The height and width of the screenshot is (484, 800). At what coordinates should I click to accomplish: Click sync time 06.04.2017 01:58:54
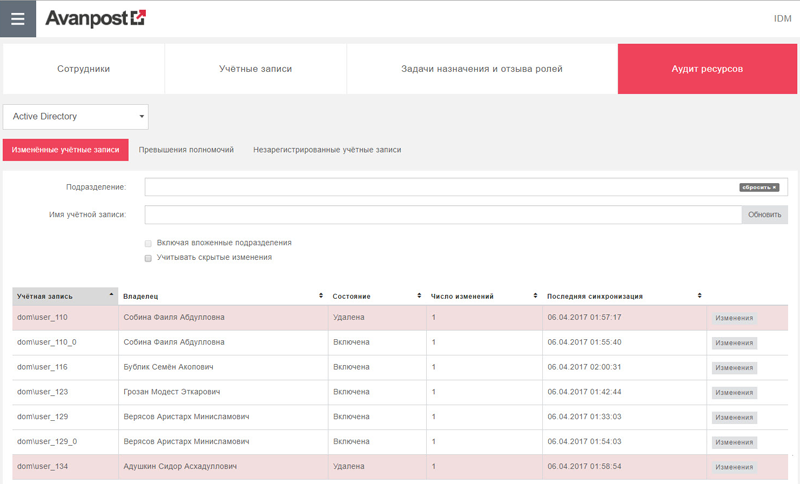click(585, 467)
